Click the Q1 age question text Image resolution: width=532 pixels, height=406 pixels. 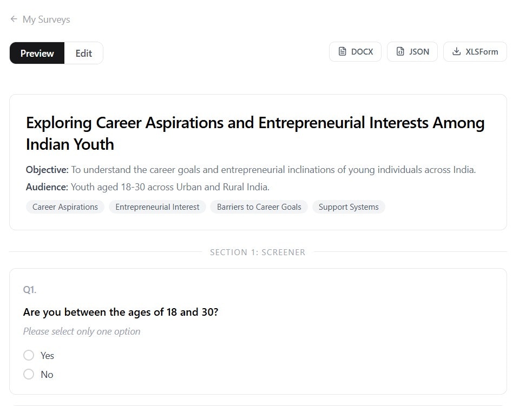coord(121,312)
